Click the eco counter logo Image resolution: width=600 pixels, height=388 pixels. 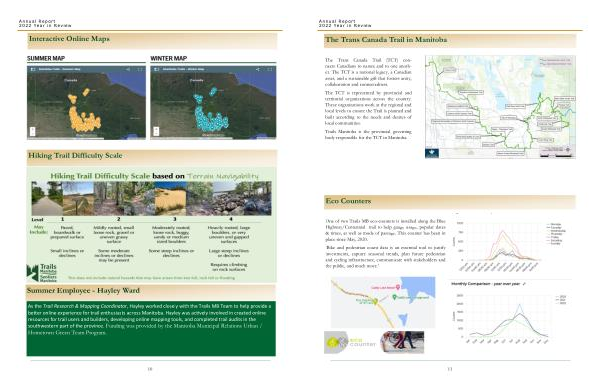[x=350, y=342]
